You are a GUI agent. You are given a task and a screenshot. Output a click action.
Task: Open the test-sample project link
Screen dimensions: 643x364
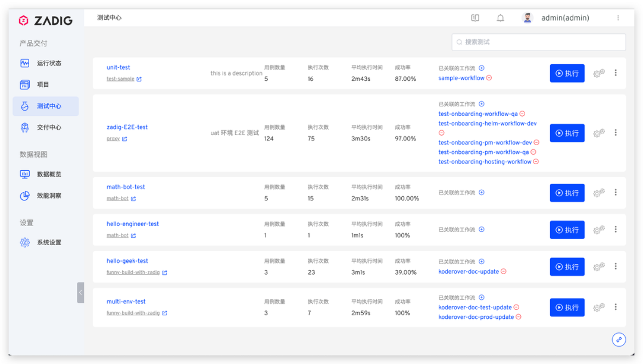120,79
